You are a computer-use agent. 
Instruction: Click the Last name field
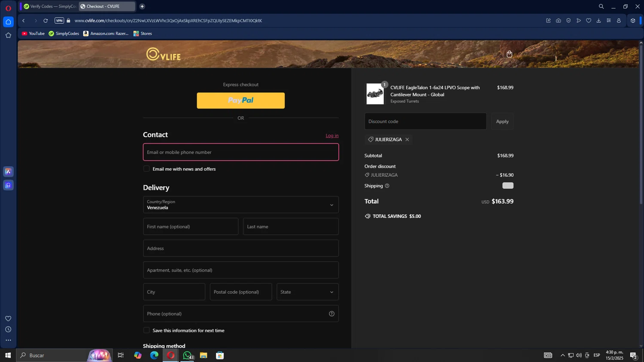click(291, 226)
